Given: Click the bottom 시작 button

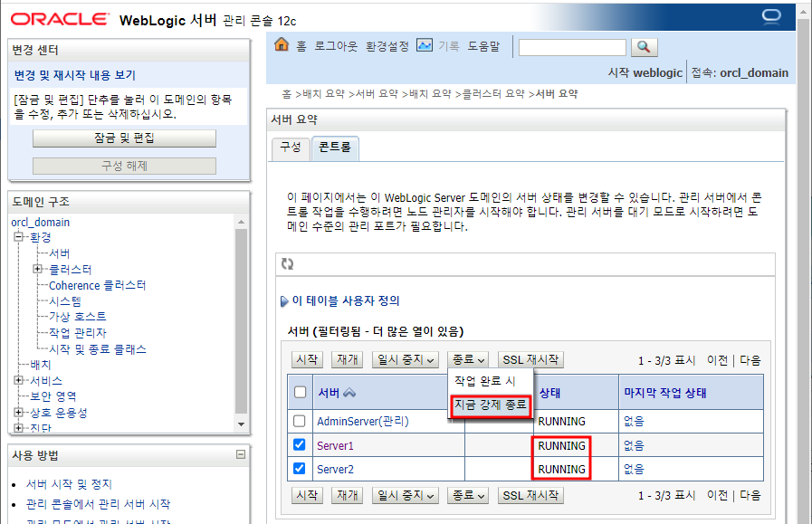Looking at the screenshot, I should 307,496.
